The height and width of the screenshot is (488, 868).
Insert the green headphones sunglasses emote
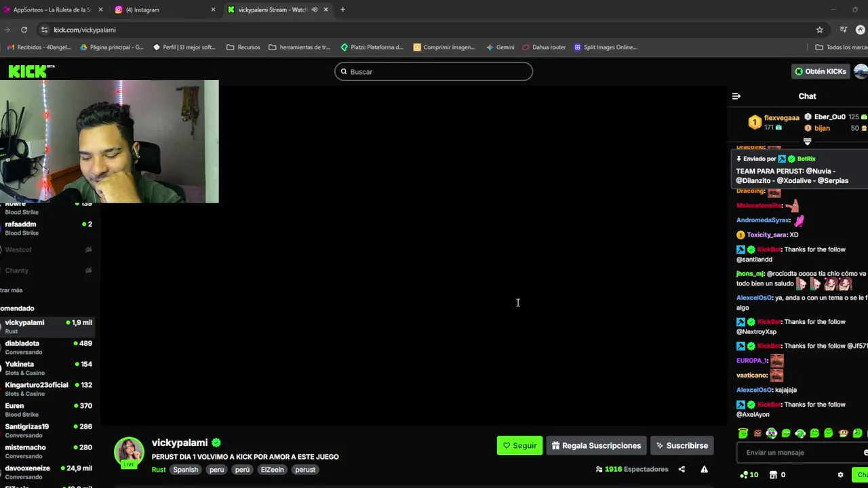772,433
